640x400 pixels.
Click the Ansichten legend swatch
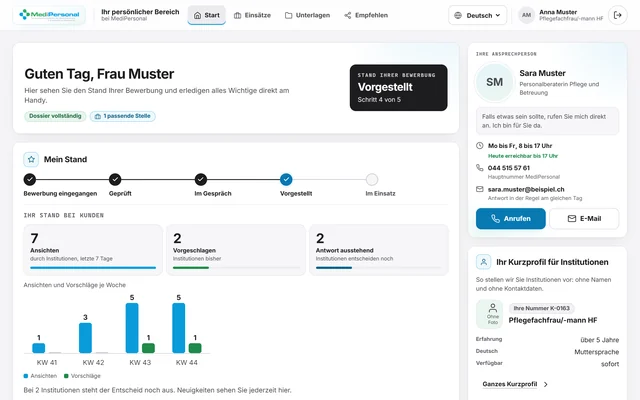[26, 376]
